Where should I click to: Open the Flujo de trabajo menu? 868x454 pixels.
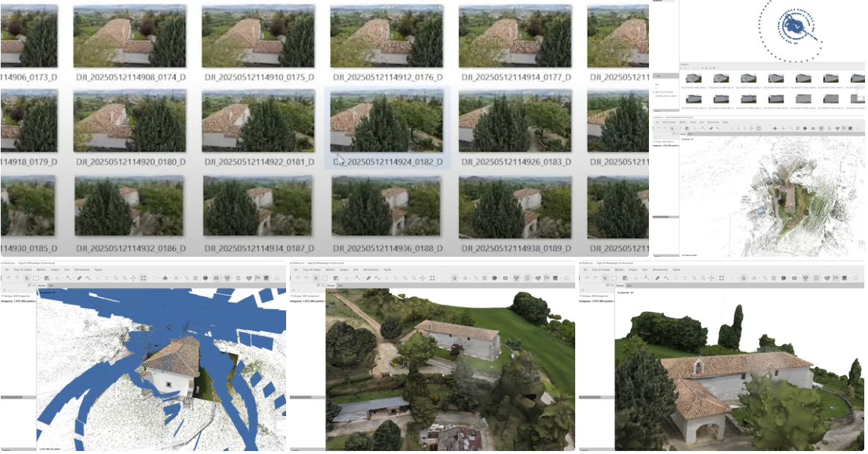[x=24, y=269]
